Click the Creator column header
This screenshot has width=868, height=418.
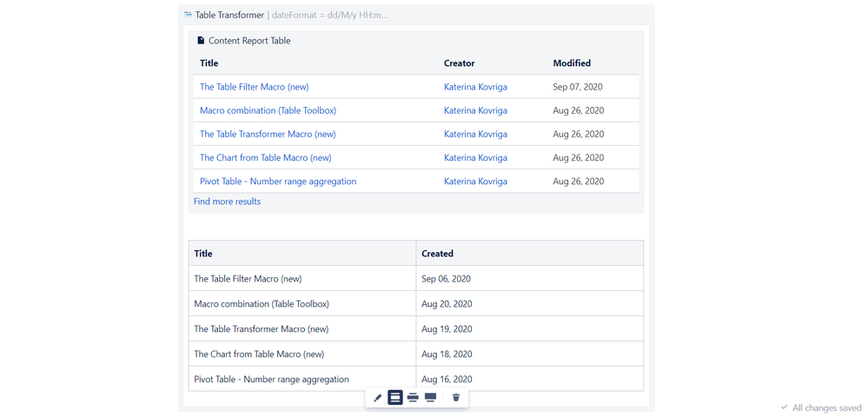tap(459, 63)
